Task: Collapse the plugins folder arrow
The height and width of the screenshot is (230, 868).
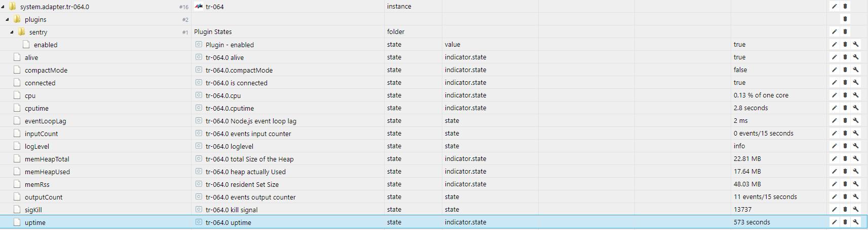Action: (7, 19)
